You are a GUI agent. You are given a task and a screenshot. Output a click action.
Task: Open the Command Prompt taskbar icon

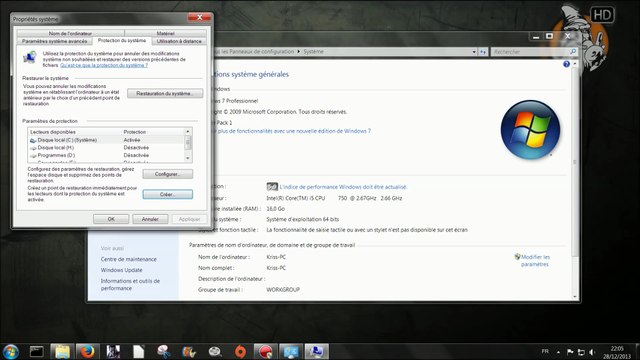[37, 351]
